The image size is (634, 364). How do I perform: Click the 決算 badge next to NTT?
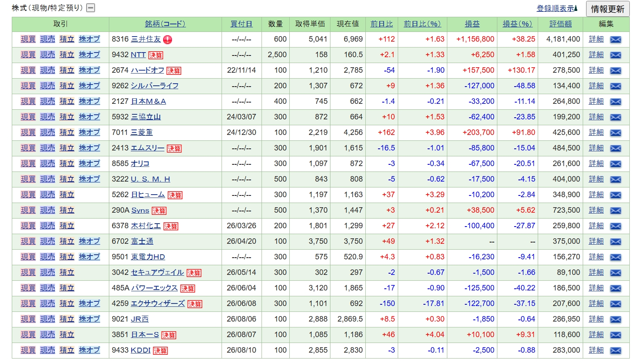pyautogui.click(x=156, y=55)
